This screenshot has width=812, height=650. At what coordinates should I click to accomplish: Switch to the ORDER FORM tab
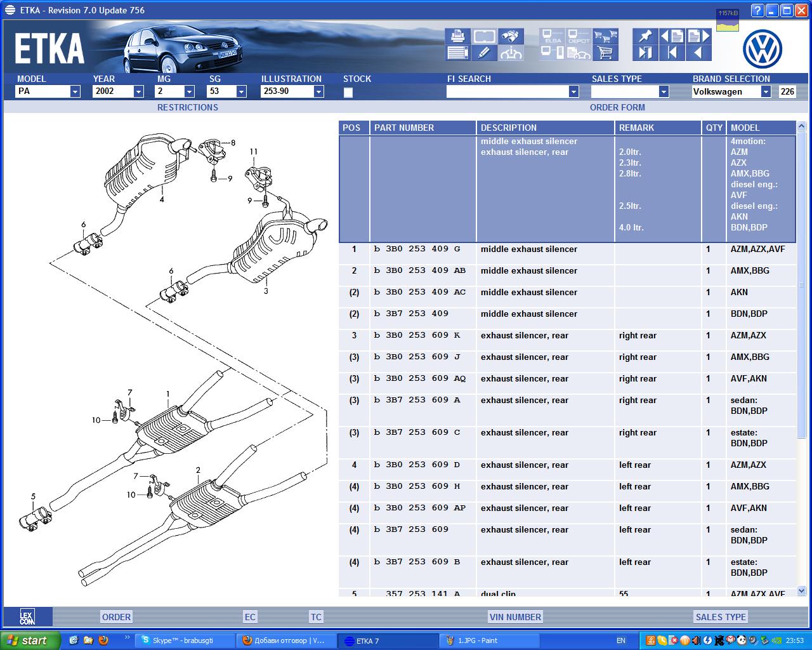tap(617, 107)
